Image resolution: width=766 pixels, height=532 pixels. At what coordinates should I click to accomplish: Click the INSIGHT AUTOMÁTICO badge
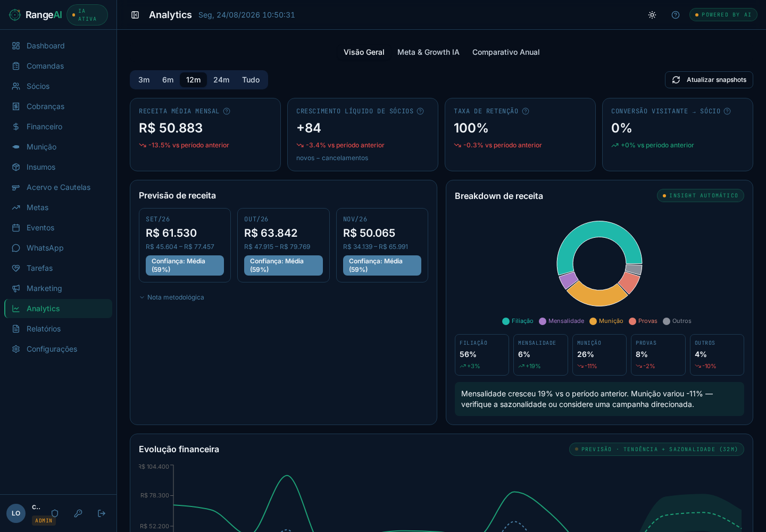pyautogui.click(x=701, y=196)
